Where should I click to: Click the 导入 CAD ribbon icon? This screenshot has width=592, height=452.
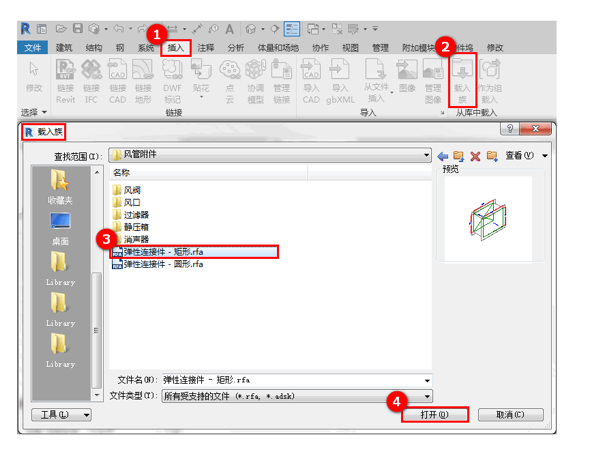point(311,81)
